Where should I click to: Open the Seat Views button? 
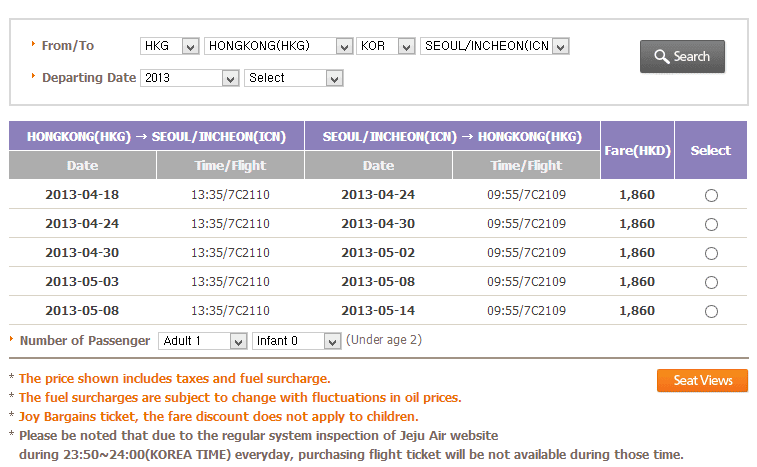(702, 380)
